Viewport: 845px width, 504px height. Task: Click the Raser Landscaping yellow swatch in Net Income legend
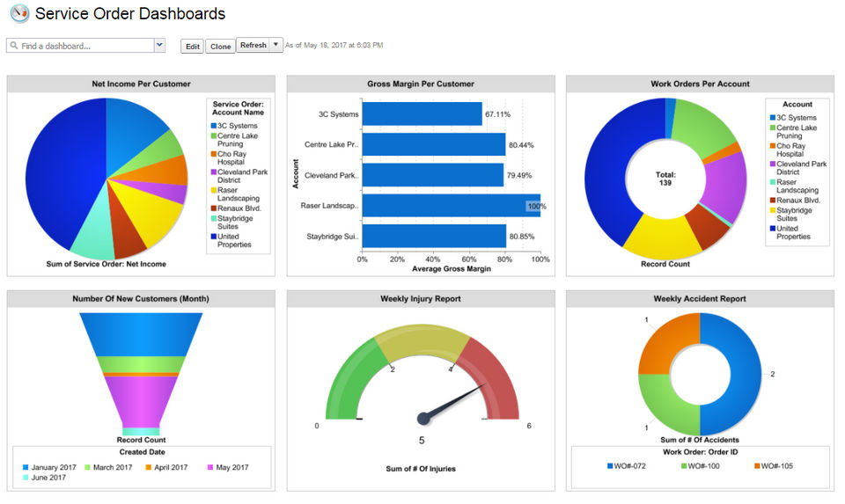pyautogui.click(x=213, y=191)
